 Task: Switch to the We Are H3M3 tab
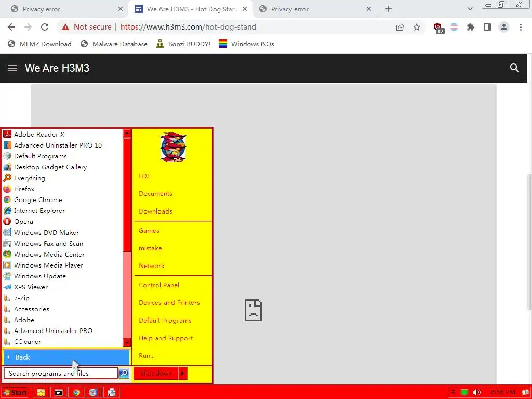point(191,9)
